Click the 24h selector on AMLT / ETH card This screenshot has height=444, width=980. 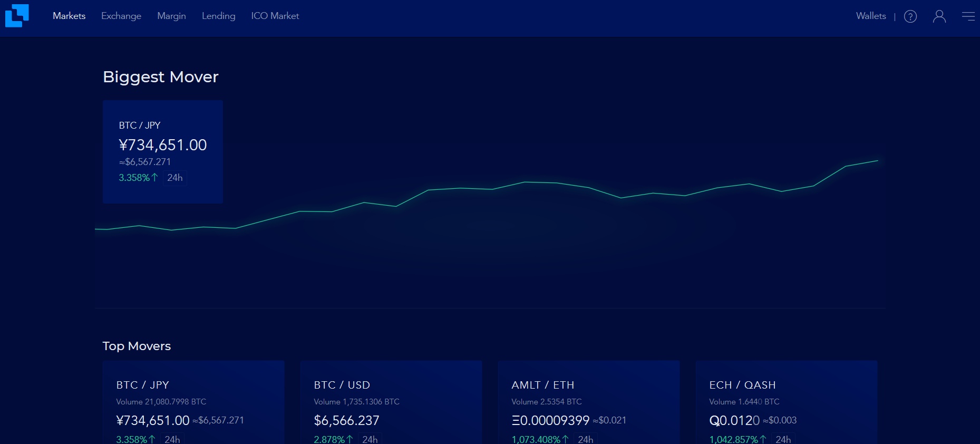pos(586,439)
